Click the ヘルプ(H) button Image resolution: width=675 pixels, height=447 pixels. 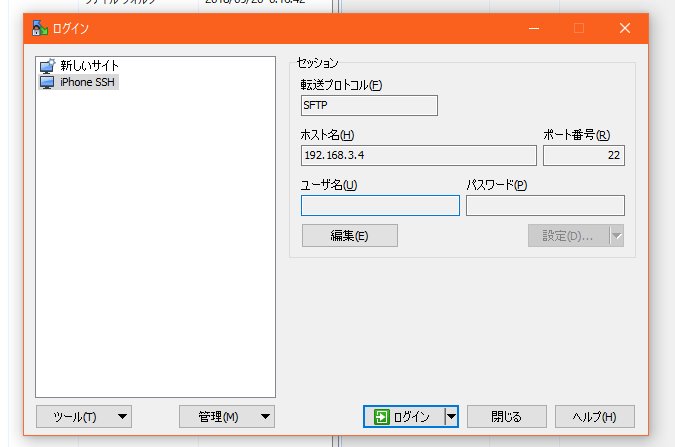click(594, 416)
